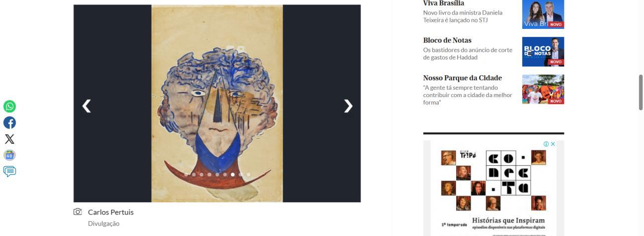Viewport: 644px width, 236px height.
Task: Open Nosso Parque da Cidade headline
Action: point(463,78)
